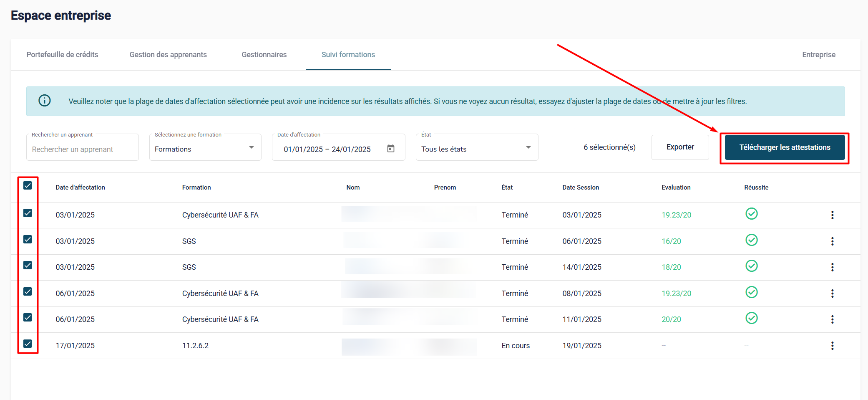Open the three-dot menu for the En cours row
Viewport: 868px width, 400px height.
[832, 346]
